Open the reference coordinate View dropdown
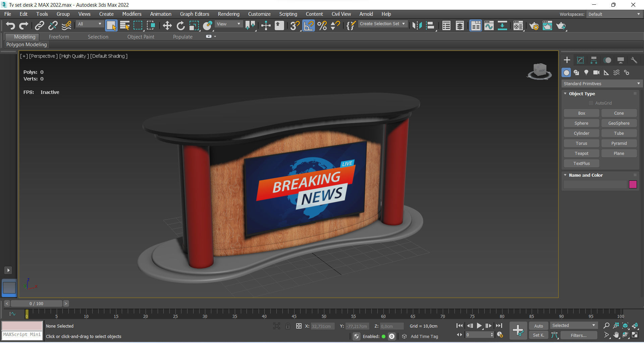 229,24
